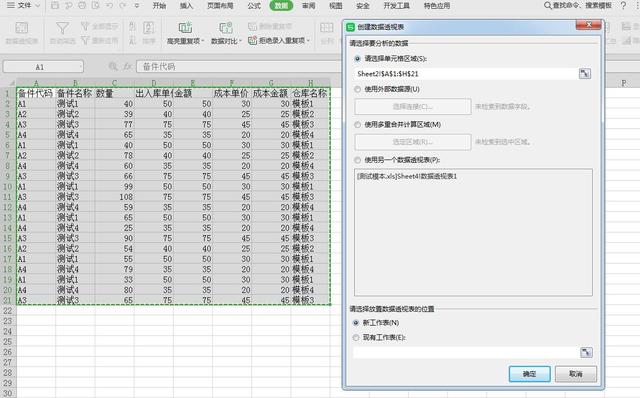This screenshot has height=398, width=640.
Task: Close the 创建数据透视表 dialog
Action: pos(589,25)
